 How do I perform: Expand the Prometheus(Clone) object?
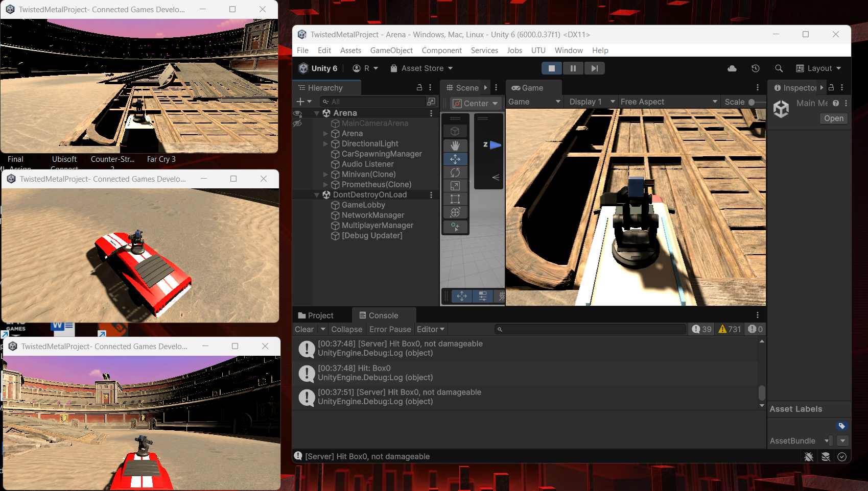325,185
